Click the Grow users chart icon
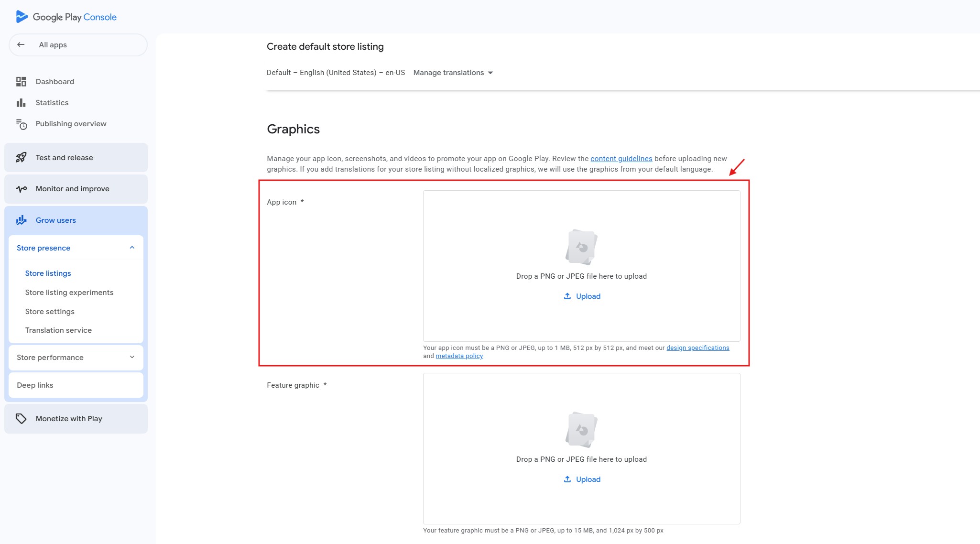Screen dimensions: 980x544 [x=21, y=220]
